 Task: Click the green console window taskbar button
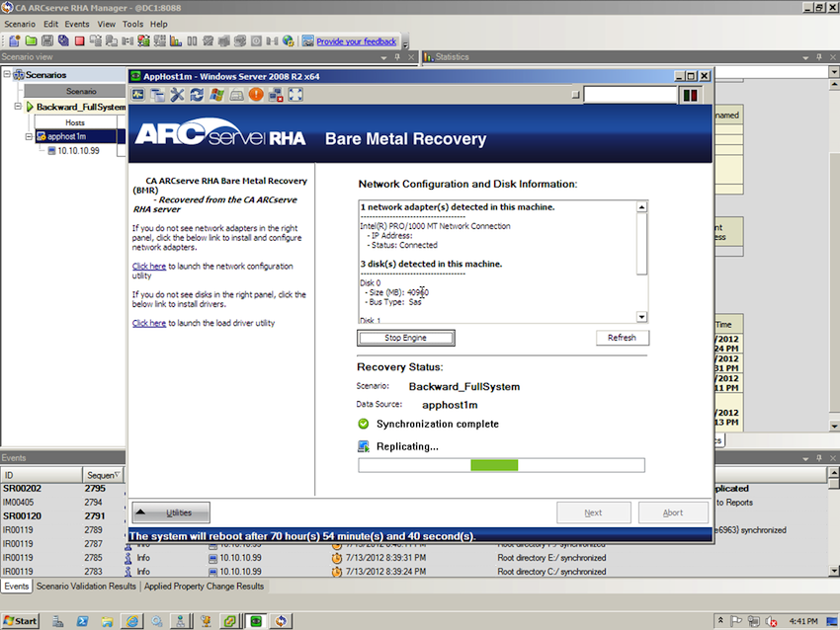pyautogui.click(x=256, y=621)
